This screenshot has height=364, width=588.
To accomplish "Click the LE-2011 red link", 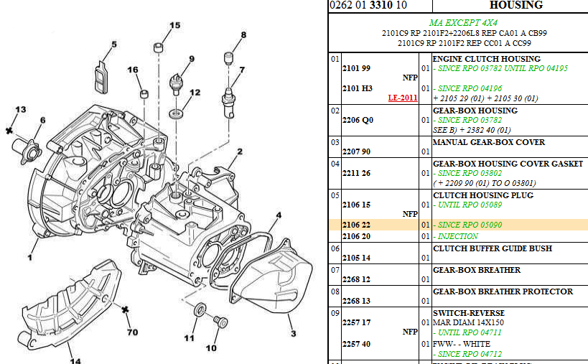I will (402, 98).
